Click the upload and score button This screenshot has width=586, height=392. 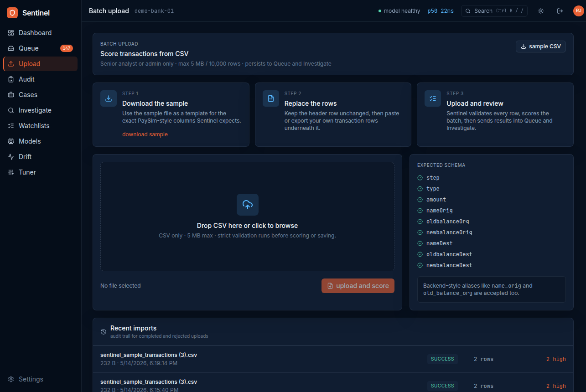(358, 286)
